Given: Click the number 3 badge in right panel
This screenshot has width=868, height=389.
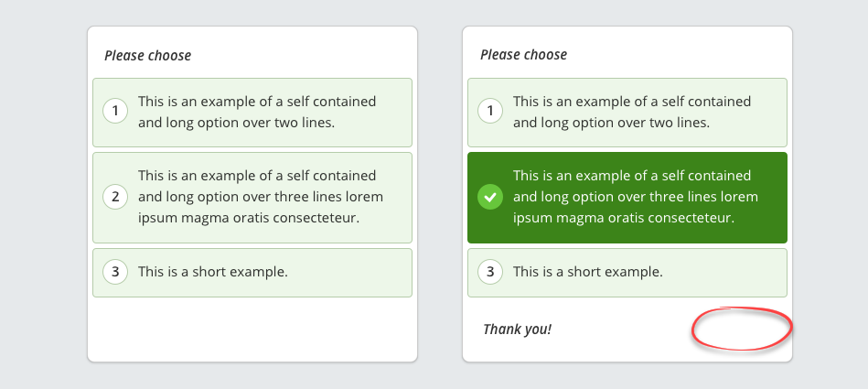Looking at the screenshot, I should (x=490, y=272).
